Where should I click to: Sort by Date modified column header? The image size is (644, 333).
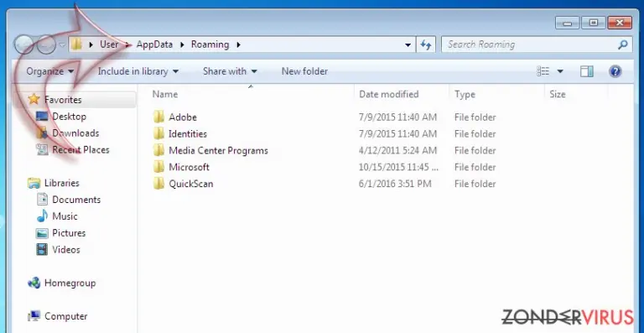pos(388,95)
